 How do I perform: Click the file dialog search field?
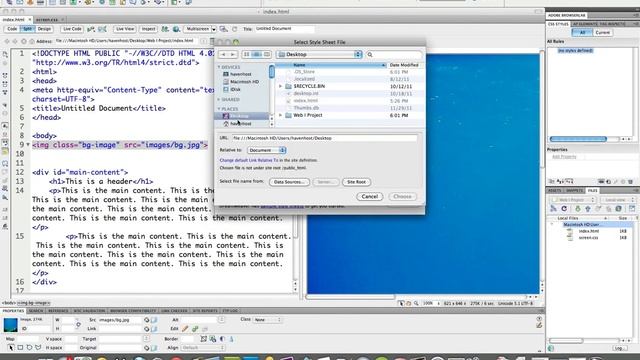click(394, 54)
